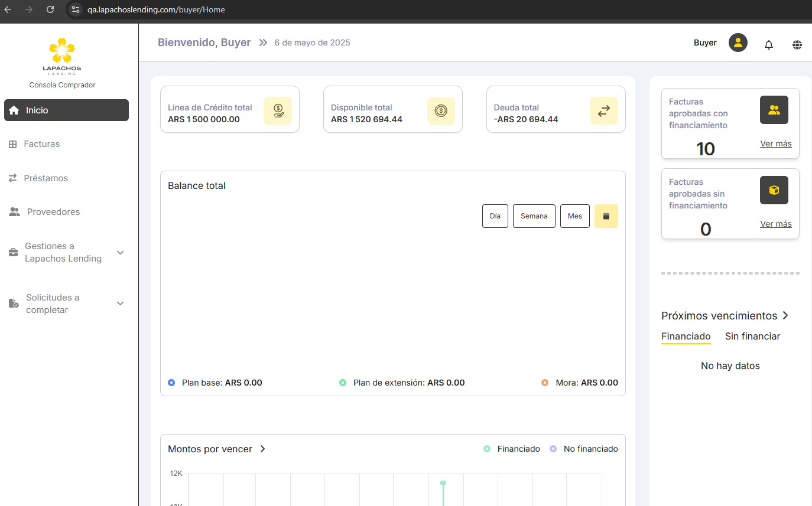Open the calendar date picker icon
The height and width of the screenshot is (506, 812).
606,216
